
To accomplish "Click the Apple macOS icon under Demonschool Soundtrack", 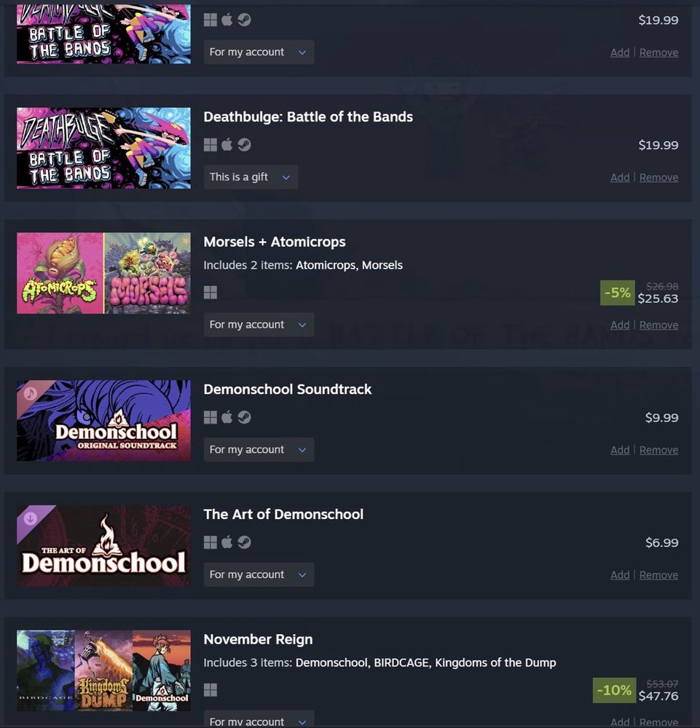I will click(227, 417).
